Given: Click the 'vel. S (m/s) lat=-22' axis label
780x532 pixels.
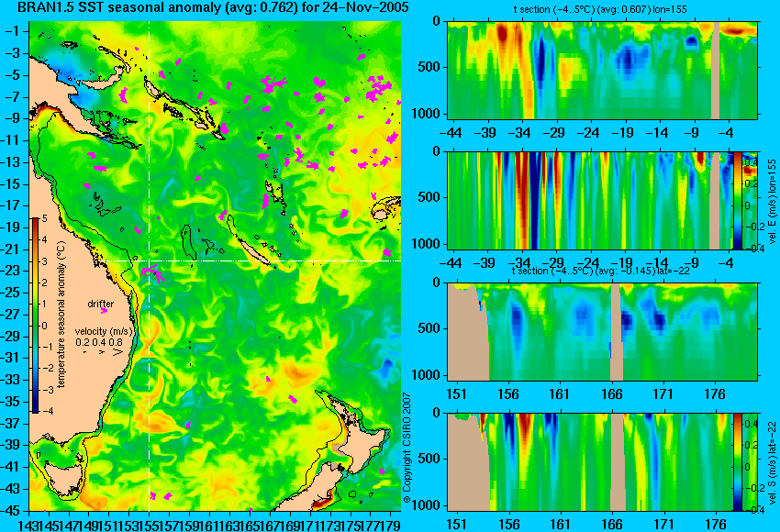Looking at the screenshot, I should tap(773, 463).
